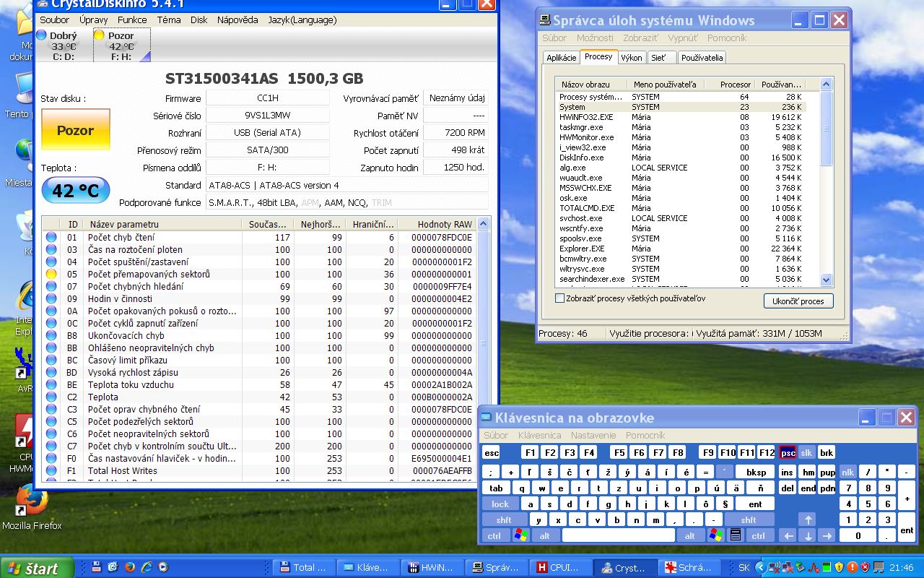Click the system clock showing 21:46
Viewport: 924px width, 578px height.
902,568
